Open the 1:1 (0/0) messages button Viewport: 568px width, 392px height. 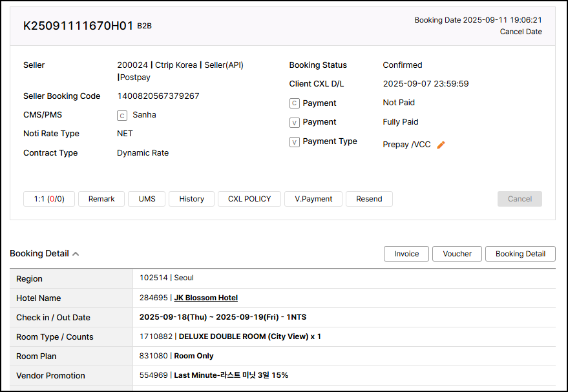[x=49, y=199]
